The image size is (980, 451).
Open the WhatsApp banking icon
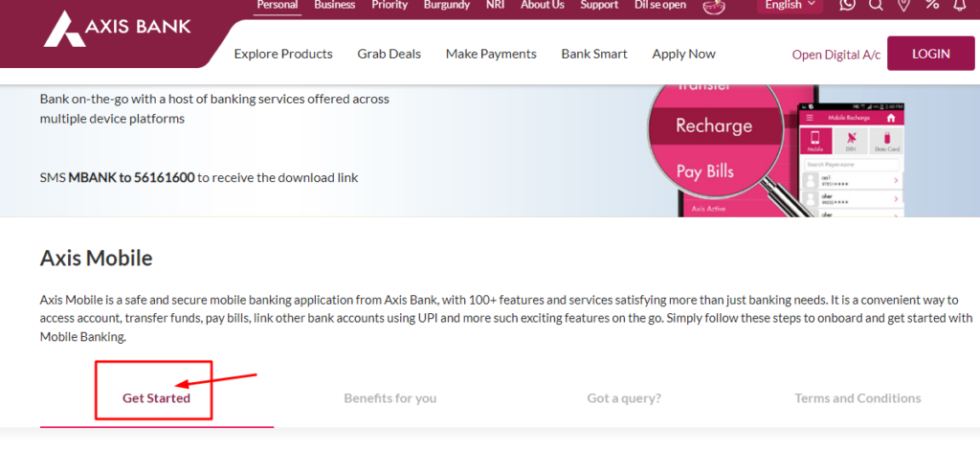pyautogui.click(x=848, y=5)
